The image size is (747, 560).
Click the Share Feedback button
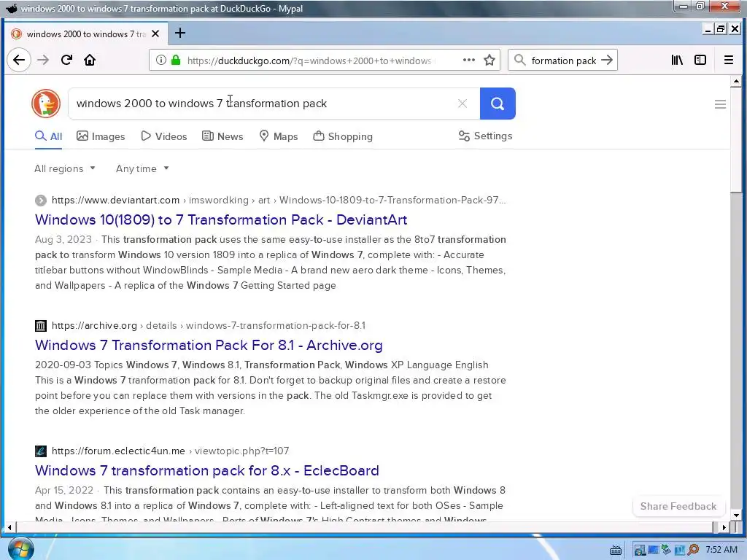(678, 506)
